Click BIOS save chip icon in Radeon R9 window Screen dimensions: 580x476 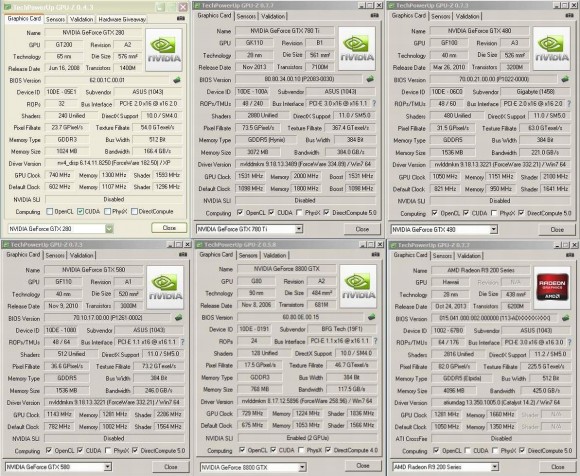point(565,318)
